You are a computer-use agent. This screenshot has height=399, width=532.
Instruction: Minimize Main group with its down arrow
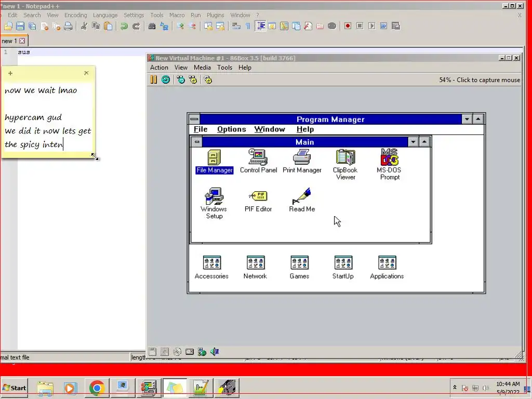point(413,142)
